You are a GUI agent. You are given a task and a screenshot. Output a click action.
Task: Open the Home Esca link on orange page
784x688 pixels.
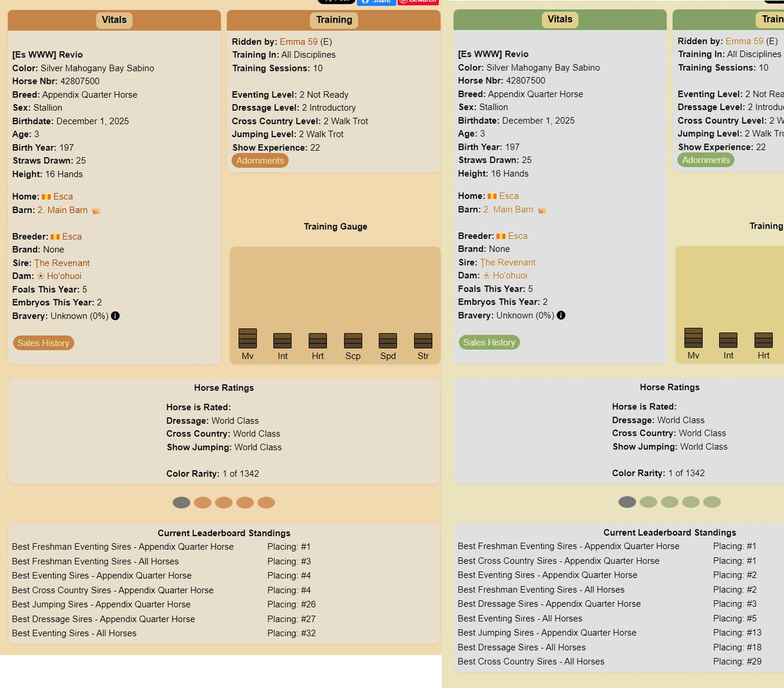pos(63,196)
